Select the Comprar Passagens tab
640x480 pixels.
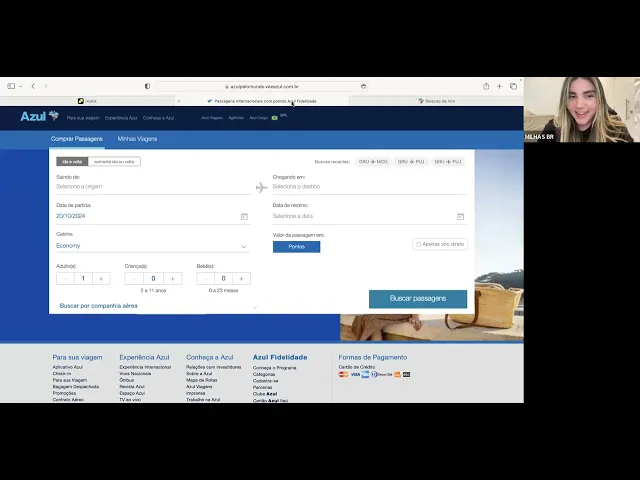[77, 139]
